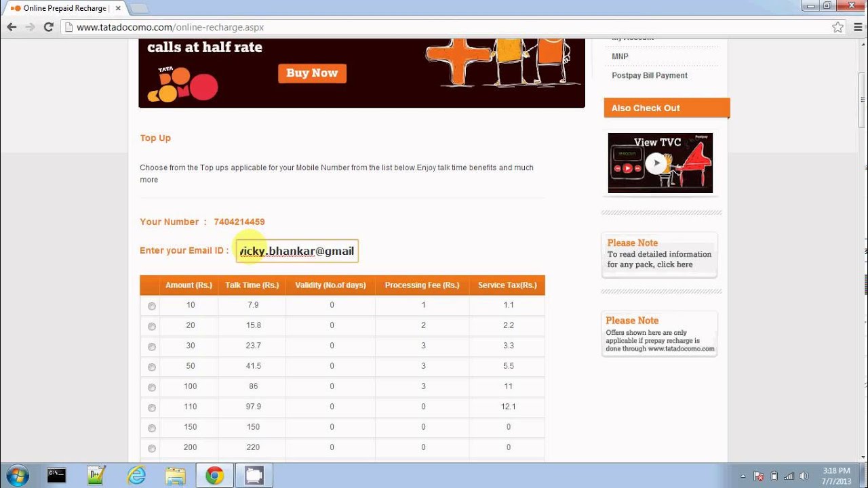
Task: Open the first Please Note box
Action: point(659,254)
